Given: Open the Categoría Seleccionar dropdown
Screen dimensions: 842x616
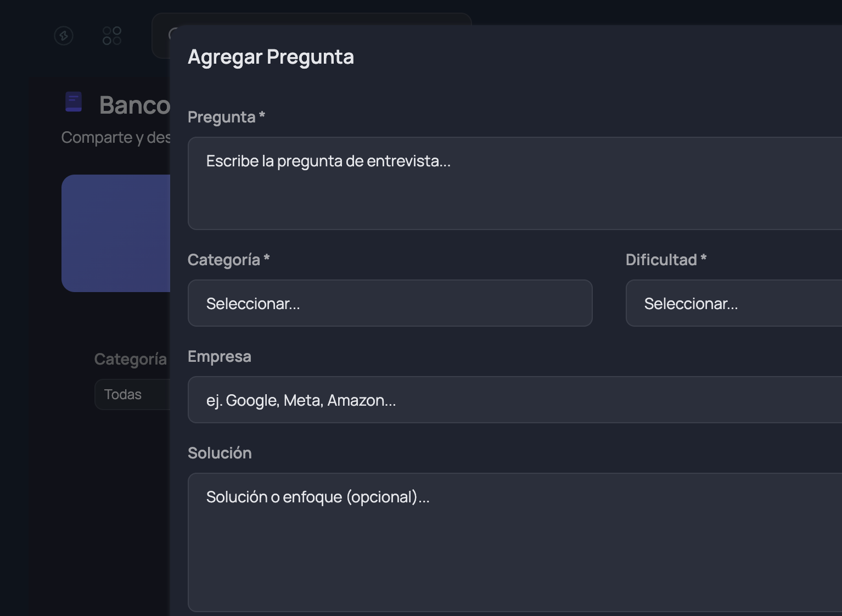Looking at the screenshot, I should click(x=390, y=303).
